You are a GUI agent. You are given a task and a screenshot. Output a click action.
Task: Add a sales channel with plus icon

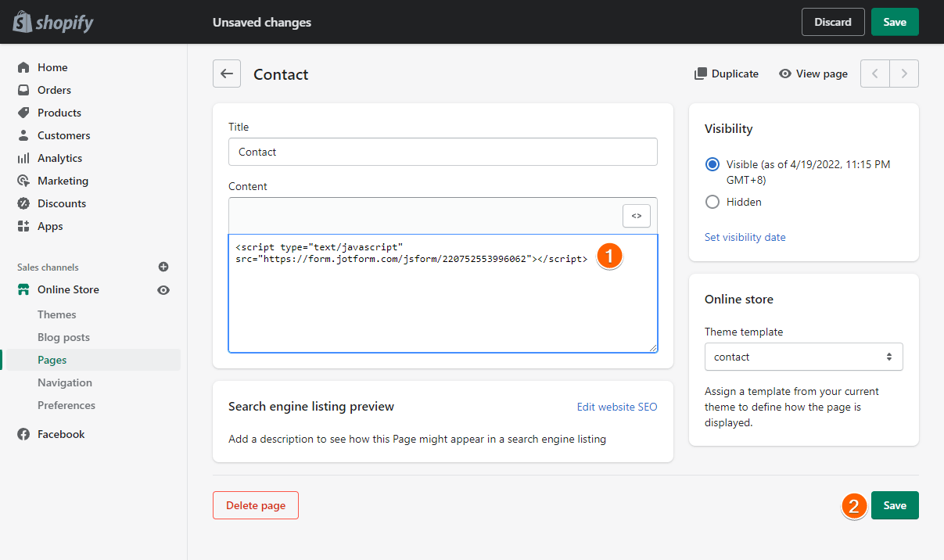(163, 267)
